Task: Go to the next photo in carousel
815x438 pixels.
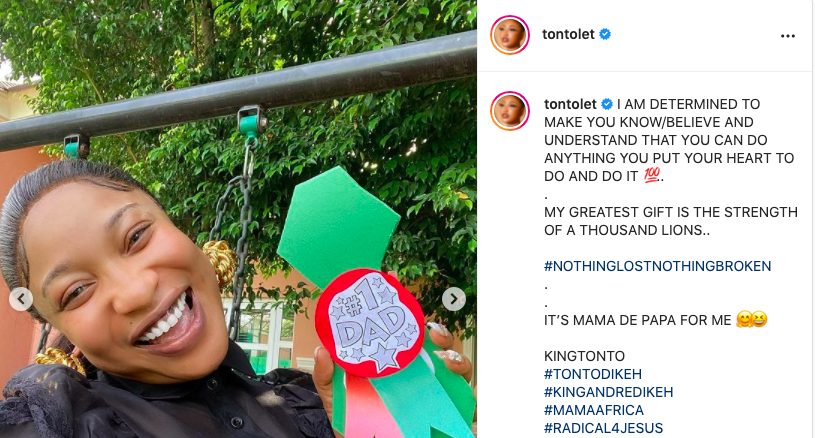Action: point(453,299)
